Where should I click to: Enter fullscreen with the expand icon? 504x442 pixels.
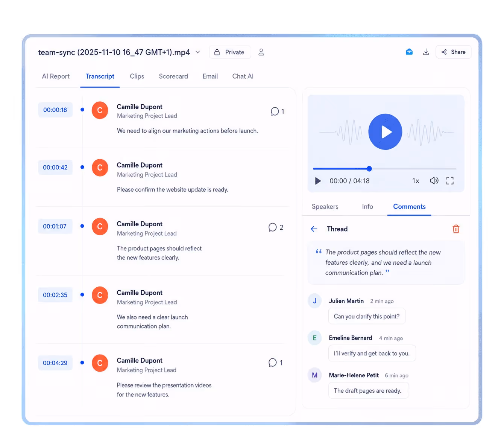tap(450, 181)
